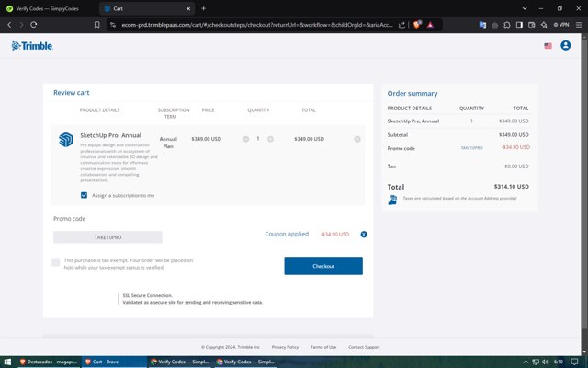Viewport: 588px width, 368px height.
Task: Click the US flag region selector
Action: coord(548,45)
